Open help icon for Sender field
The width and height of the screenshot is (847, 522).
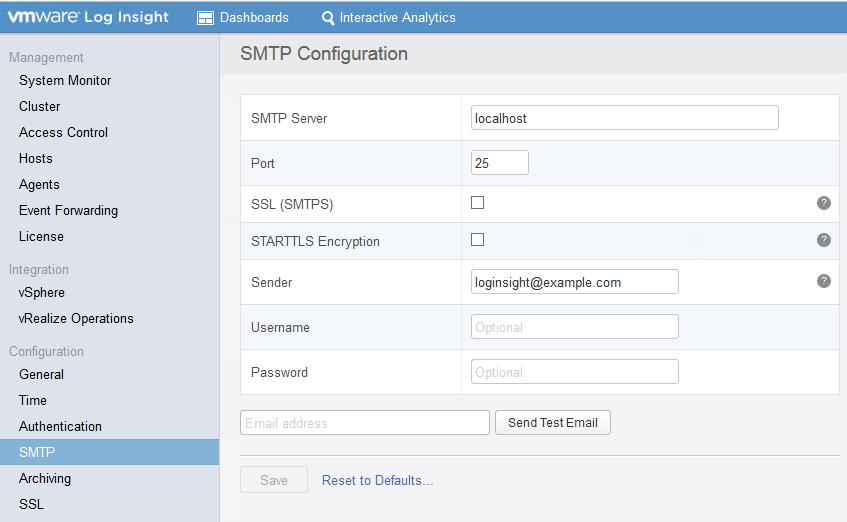click(x=823, y=280)
